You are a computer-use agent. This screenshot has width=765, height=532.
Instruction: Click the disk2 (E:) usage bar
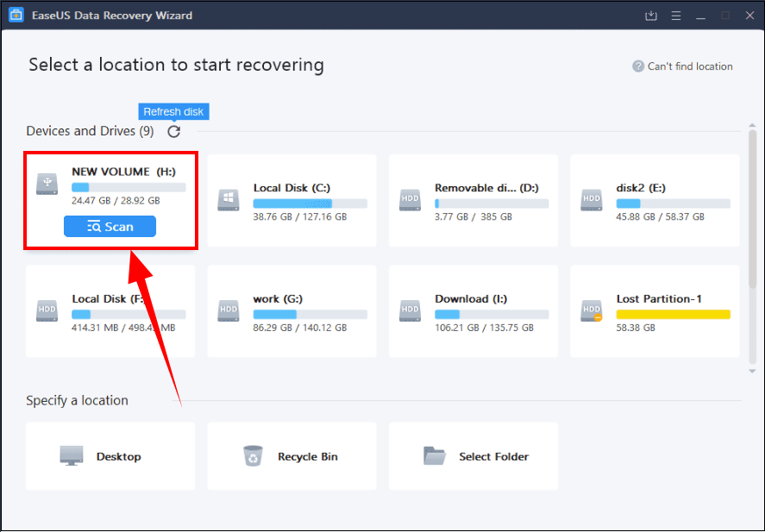click(674, 203)
